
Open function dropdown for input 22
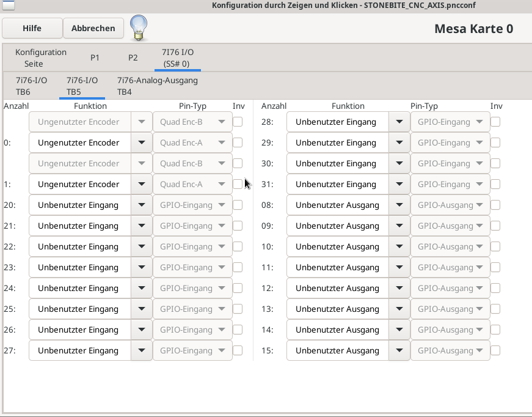click(x=142, y=246)
